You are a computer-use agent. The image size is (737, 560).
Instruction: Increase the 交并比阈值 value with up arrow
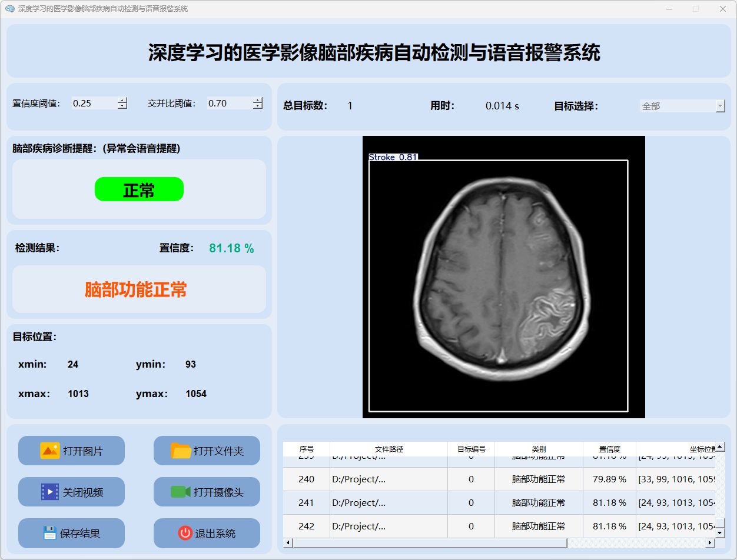(x=258, y=100)
